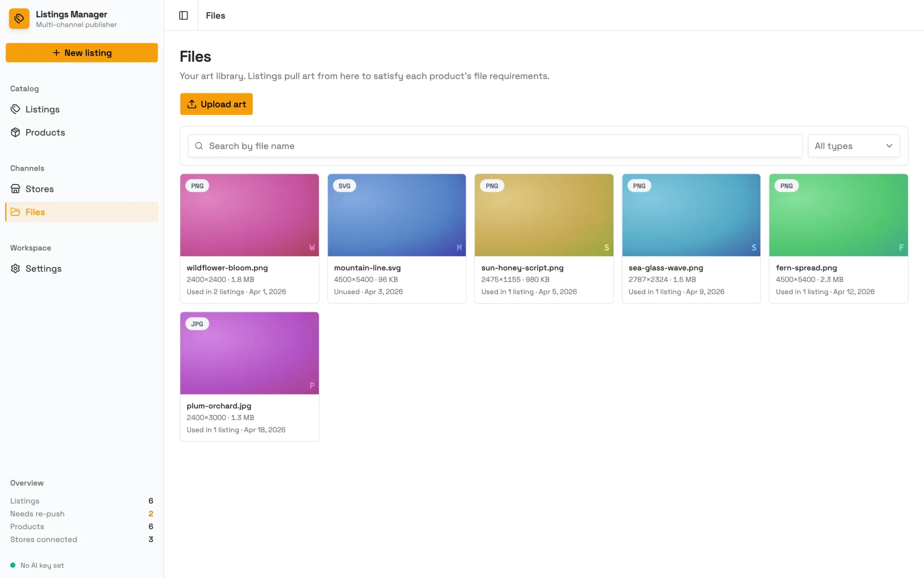Click the plum-orchard.jpg file name
The width and height of the screenshot is (924, 578).
(219, 406)
